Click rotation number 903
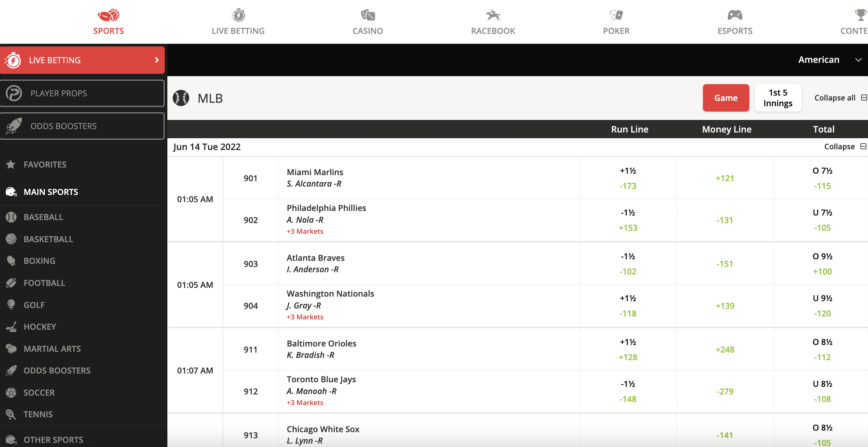Image resolution: width=868 pixels, height=447 pixels. click(251, 264)
